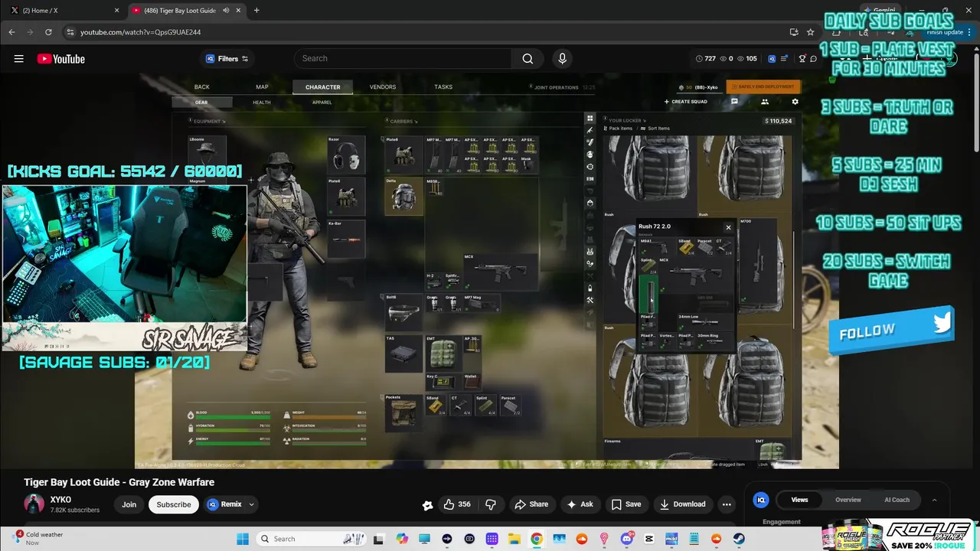This screenshot has width=980, height=551.
Task: Click the YouTube search magnifier button
Action: (x=528, y=59)
